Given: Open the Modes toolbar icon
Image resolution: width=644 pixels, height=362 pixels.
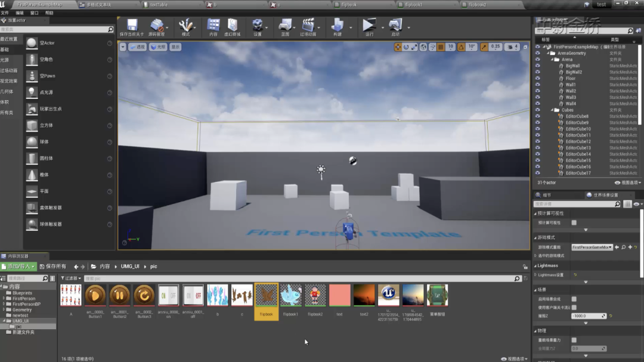Looking at the screenshot, I should (185, 26).
